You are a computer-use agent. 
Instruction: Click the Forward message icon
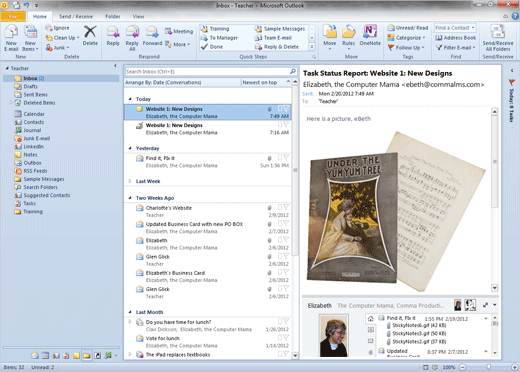click(x=152, y=36)
